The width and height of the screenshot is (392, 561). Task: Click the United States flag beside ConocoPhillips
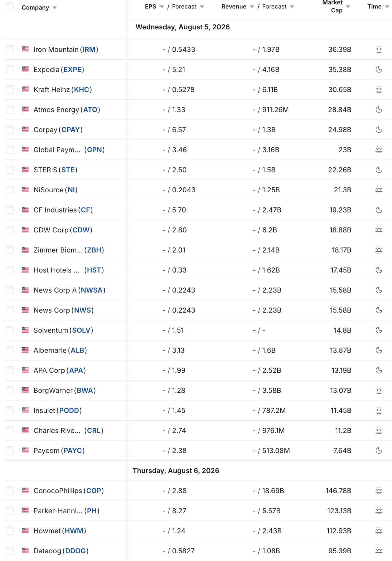click(x=25, y=490)
